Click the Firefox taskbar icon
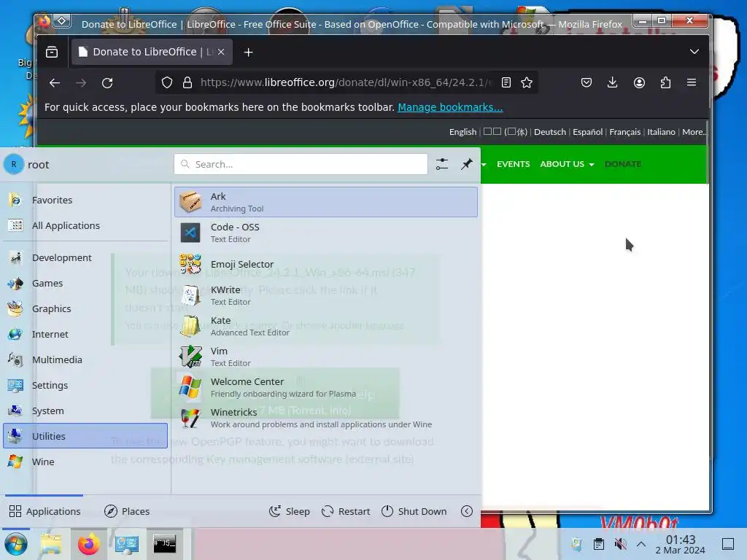The height and width of the screenshot is (560, 747). [88, 544]
